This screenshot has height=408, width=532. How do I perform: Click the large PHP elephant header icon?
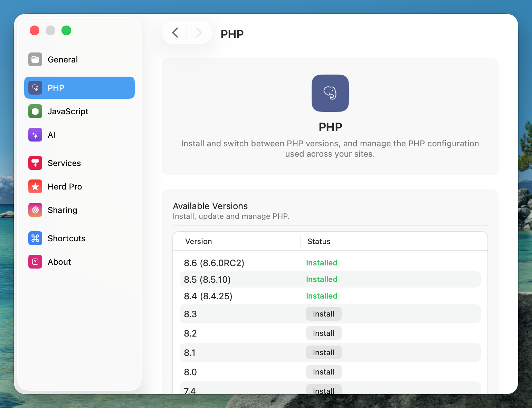330,93
